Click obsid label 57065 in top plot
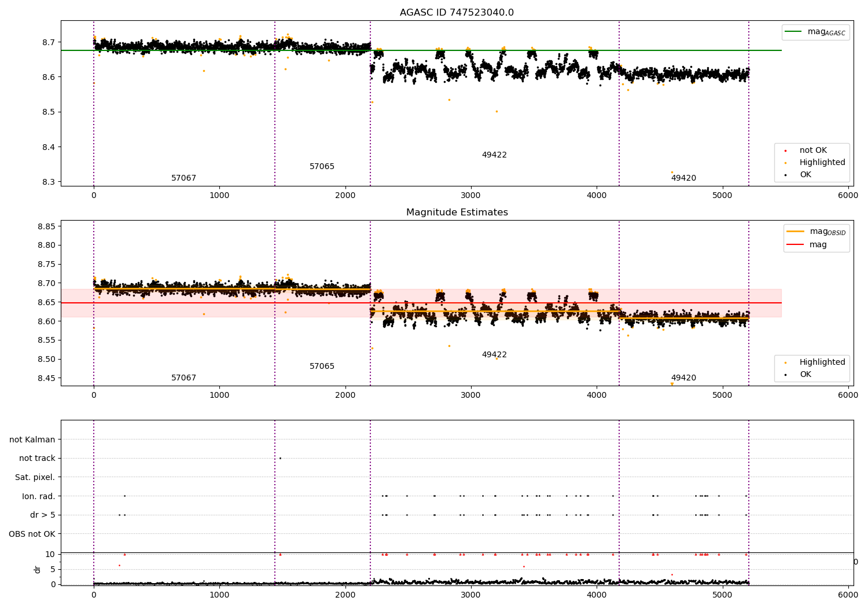The image size is (868, 608). tap(322, 167)
